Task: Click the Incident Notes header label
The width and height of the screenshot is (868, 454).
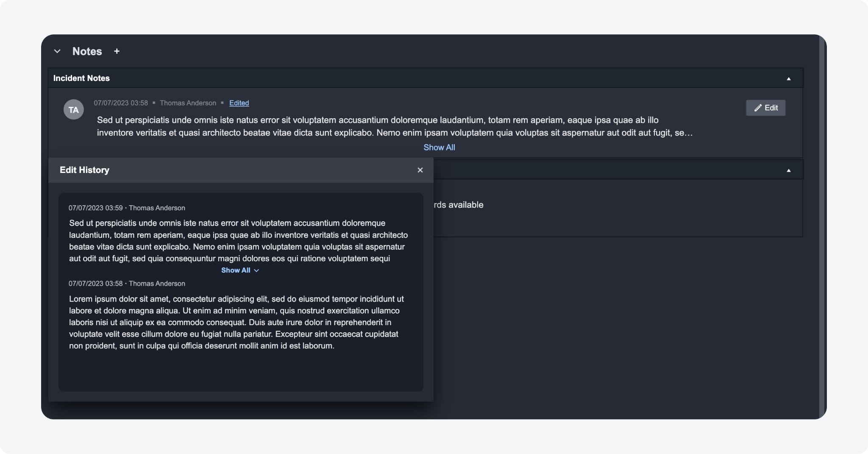Action: pyautogui.click(x=81, y=78)
